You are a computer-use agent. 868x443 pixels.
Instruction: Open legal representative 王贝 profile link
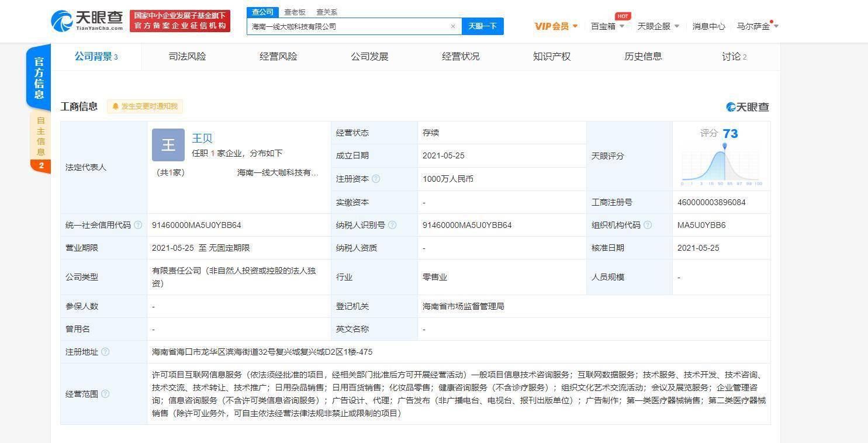(202, 139)
